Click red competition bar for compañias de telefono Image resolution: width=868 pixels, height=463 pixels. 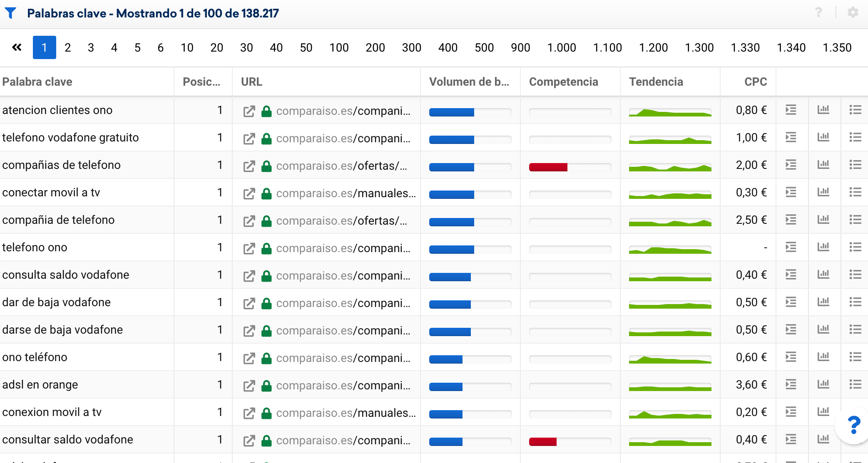click(x=548, y=167)
